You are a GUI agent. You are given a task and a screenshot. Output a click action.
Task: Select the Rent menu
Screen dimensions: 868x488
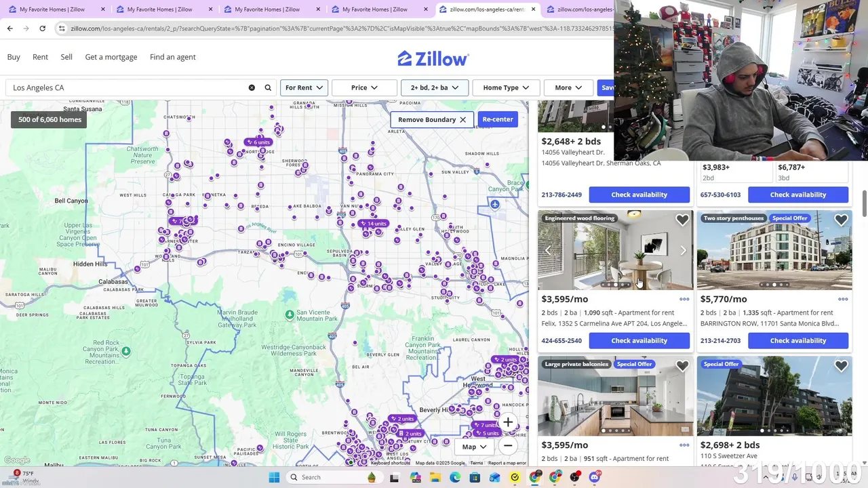click(40, 57)
